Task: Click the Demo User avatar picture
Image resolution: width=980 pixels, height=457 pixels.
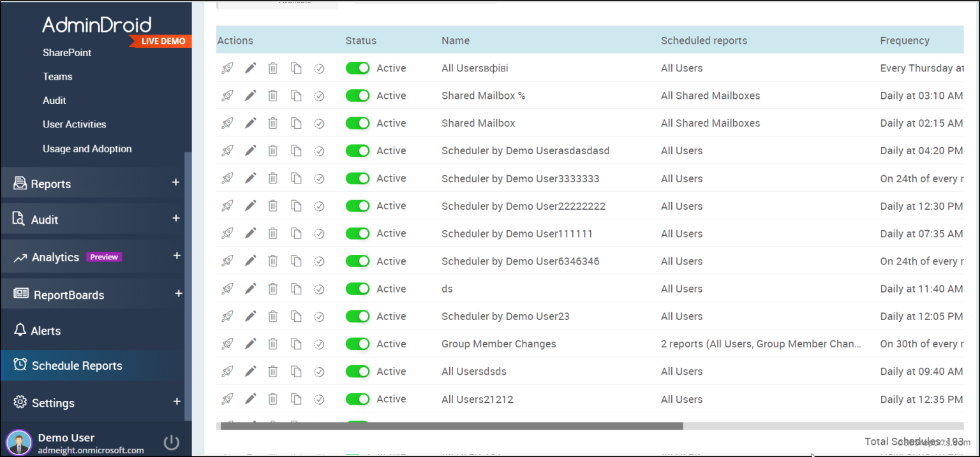Action: coord(19,443)
